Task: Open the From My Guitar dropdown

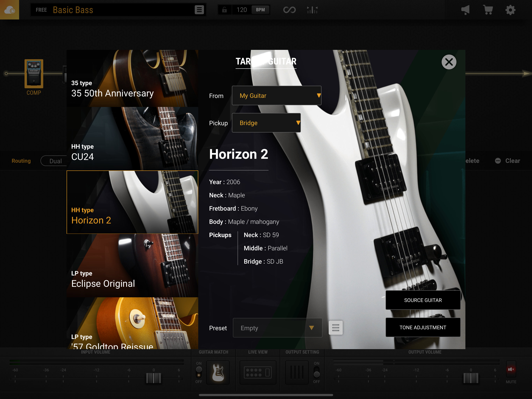Action: (x=277, y=95)
